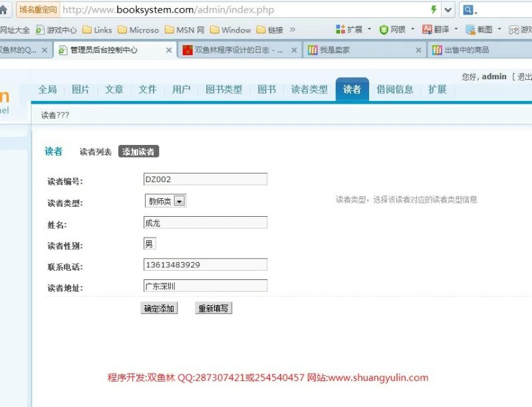532x407 pixels.
Task: Expand the 网银 dropdown arrow
Action: coord(412,29)
